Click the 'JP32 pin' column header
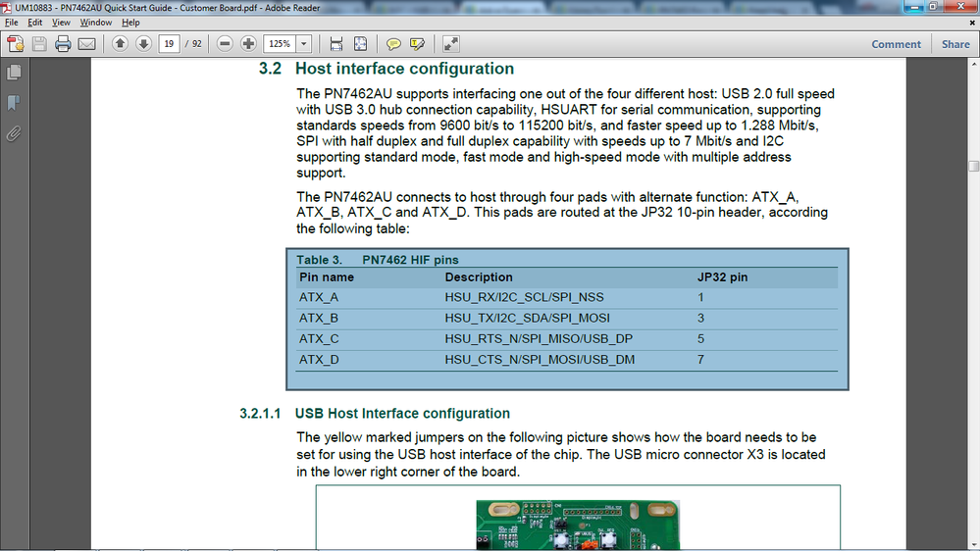The height and width of the screenshot is (551, 980). click(x=723, y=277)
